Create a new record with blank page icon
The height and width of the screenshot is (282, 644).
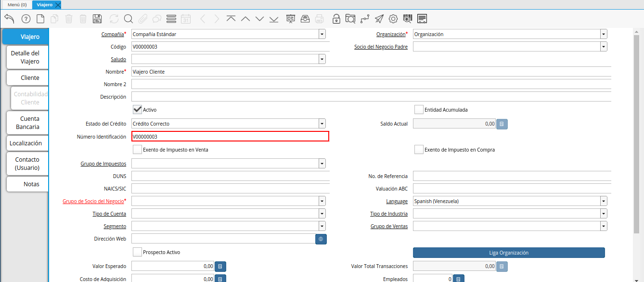(x=40, y=19)
